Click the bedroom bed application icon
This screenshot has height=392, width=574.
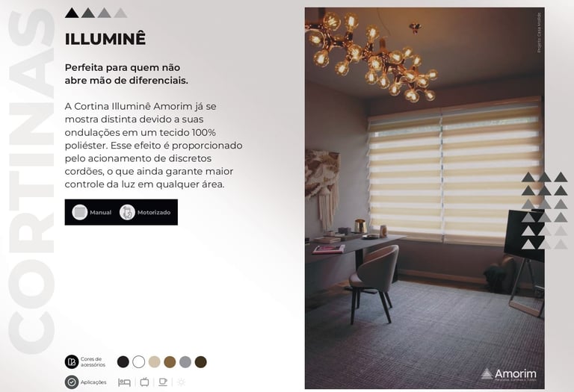coord(125,382)
